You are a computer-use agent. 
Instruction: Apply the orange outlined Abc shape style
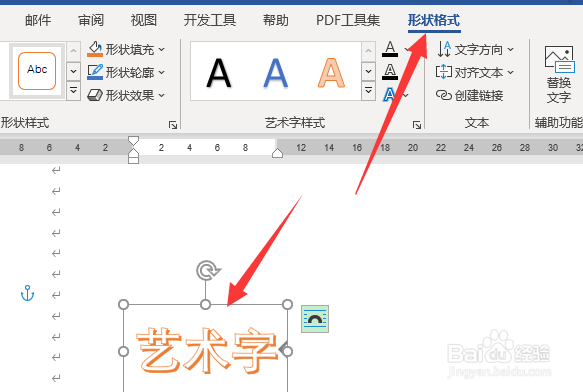pos(37,71)
